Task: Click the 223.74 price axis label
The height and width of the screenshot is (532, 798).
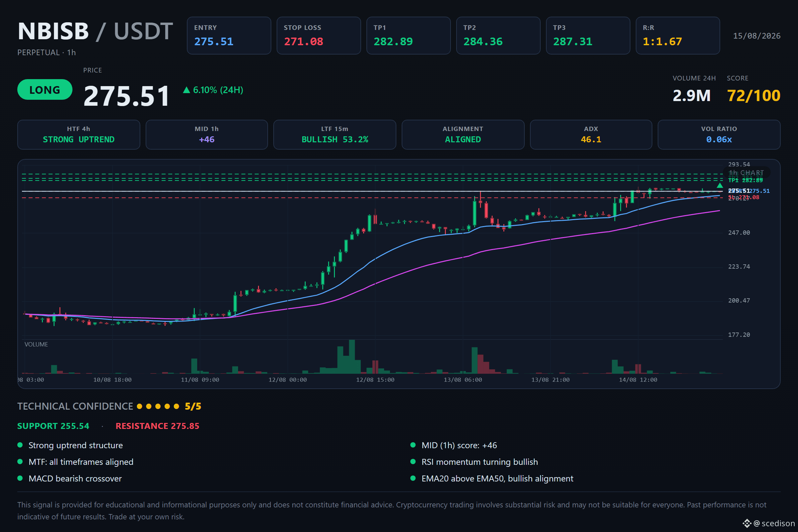Action: pos(739,267)
